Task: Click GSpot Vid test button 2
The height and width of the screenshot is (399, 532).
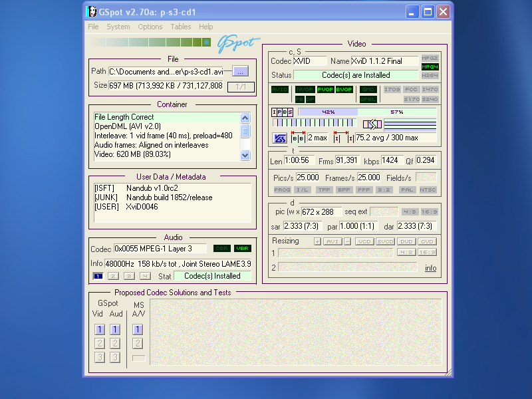Action: point(99,343)
